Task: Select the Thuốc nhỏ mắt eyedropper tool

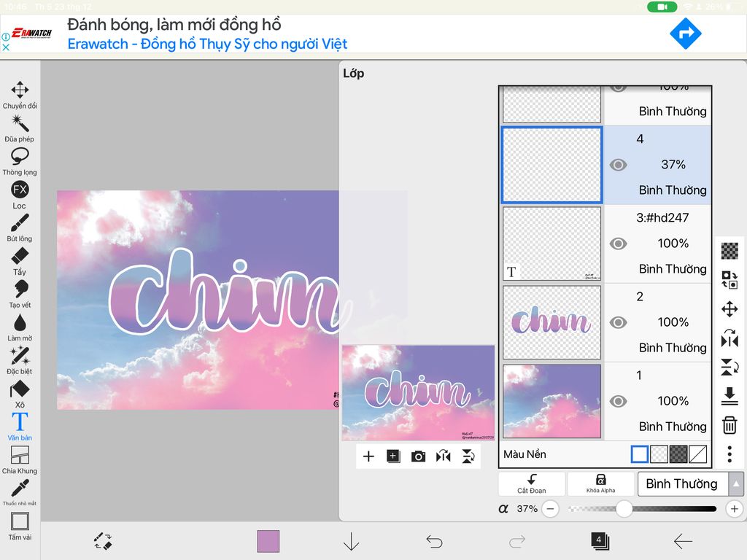Action: tap(20, 492)
